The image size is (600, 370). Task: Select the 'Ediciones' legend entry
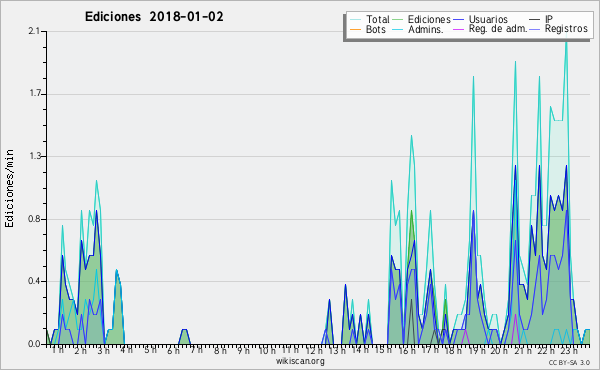click(x=429, y=19)
